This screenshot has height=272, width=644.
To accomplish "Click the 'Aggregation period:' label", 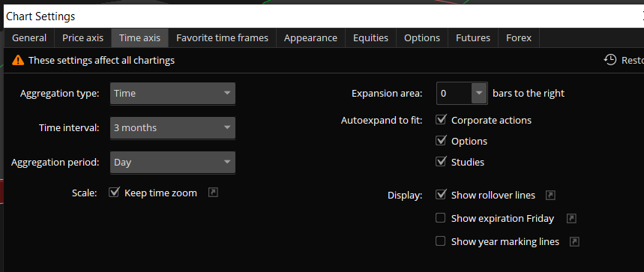I will (x=55, y=162).
